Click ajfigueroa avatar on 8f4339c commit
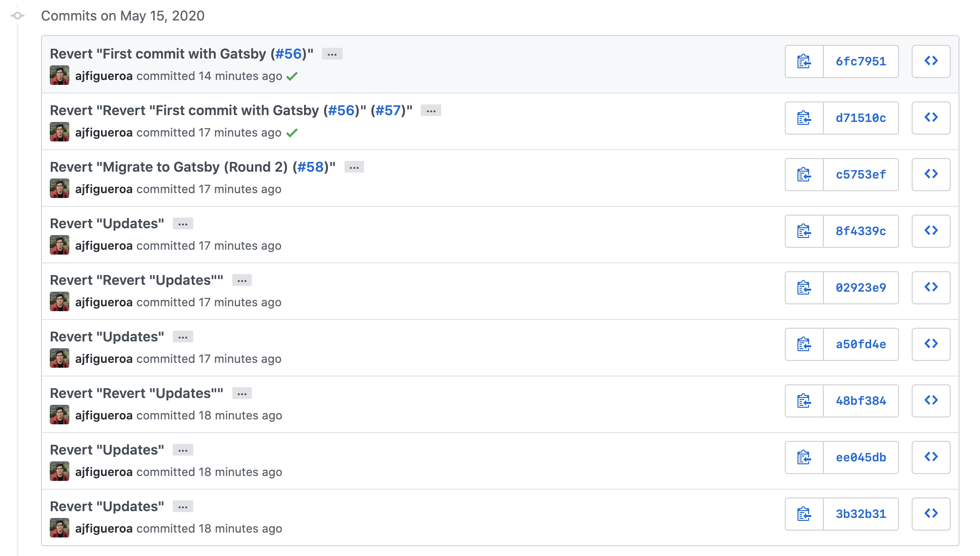The width and height of the screenshot is (980, 556). (60, 245)
